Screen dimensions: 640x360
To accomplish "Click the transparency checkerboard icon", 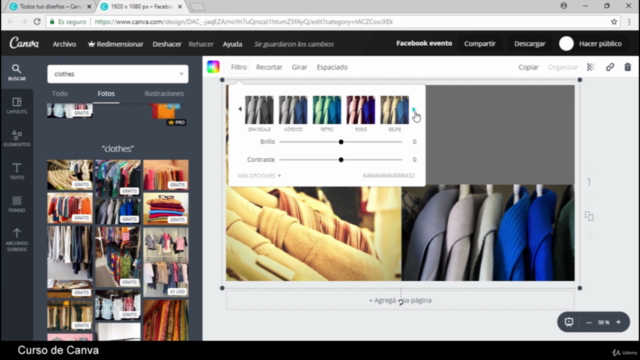I will click(x=591, y=67).
